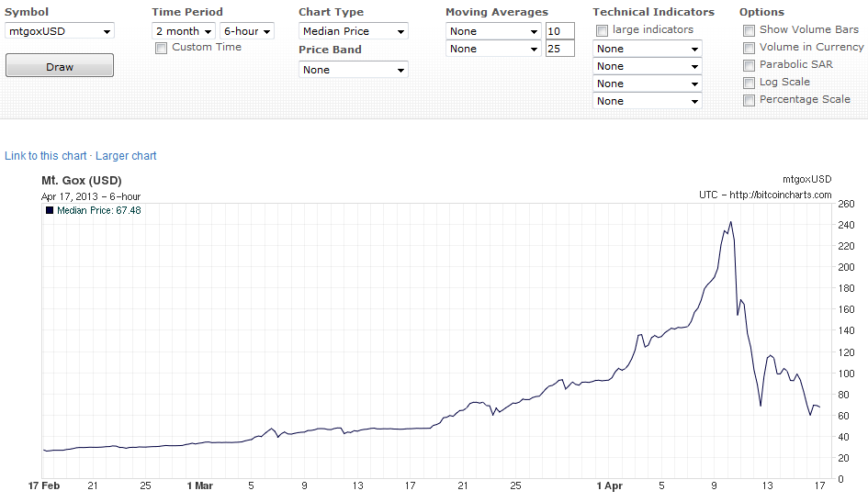
Task: Follow the Link to this chart link
Action: [x=45, y=156]
